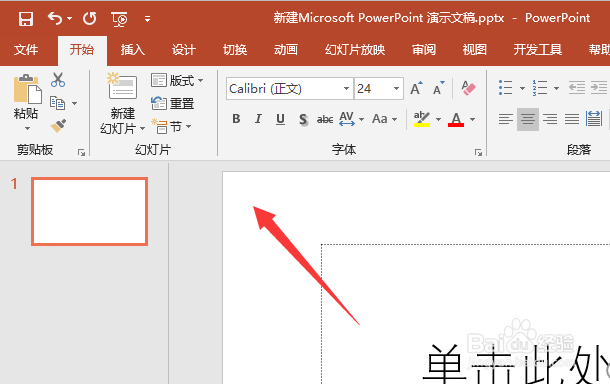This screenshot has height=384, width=610.
Task: Switch to the 插入 tab
Action: (x=133, y=50)
